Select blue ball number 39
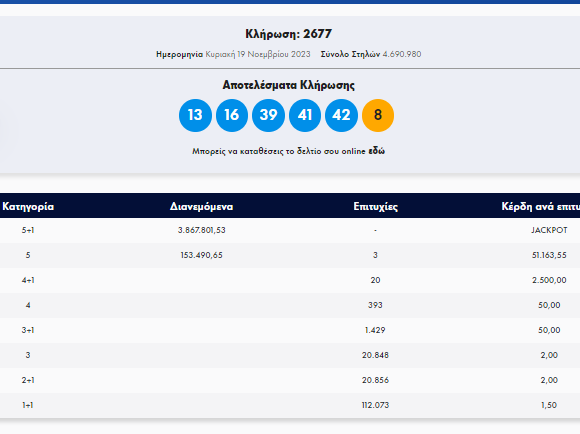The width and height of the screenshot is (580, 434). tap(268, 115)
